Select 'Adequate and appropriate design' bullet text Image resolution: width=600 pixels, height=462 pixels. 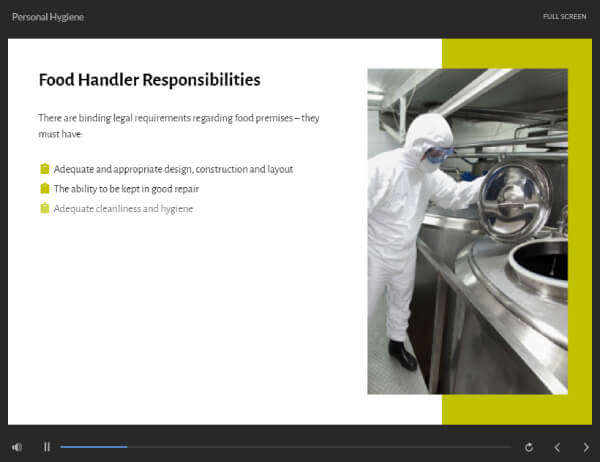click(173, 169)
